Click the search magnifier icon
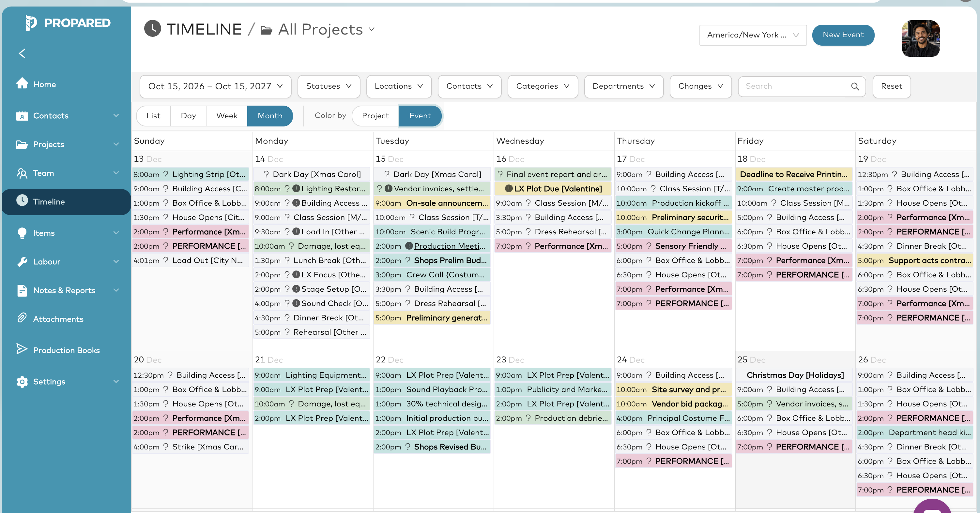The height and width of the screenshot is (513, 980). [855, 86]
